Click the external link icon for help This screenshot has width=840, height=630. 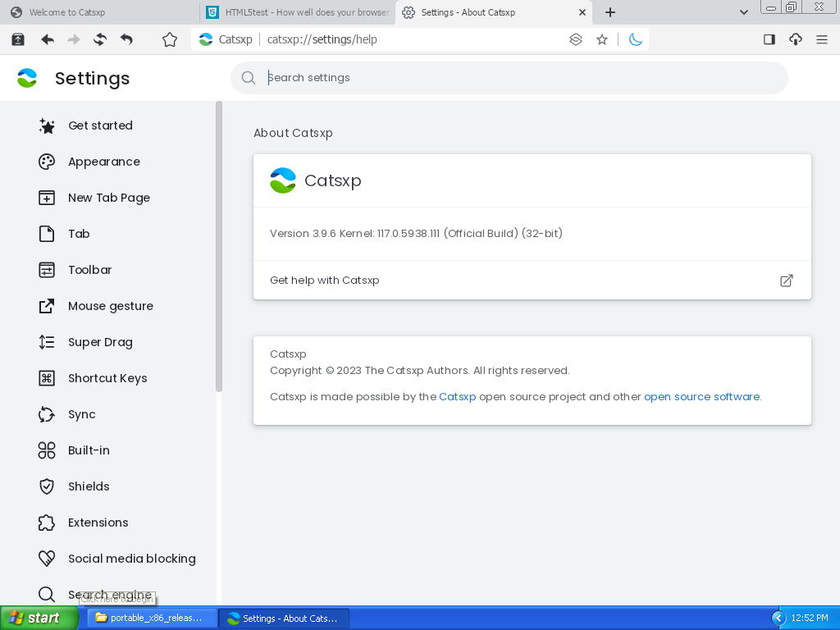point(786,281)
